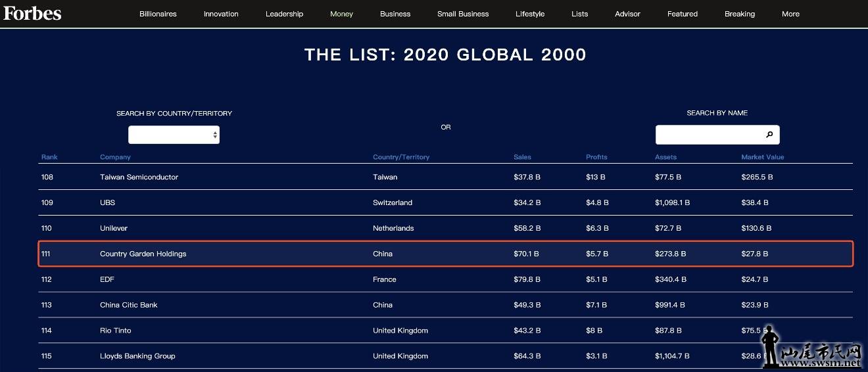Screen dimensions: 868x372
Task: Open the Lifestyle menu
Action: coord(530,14)
